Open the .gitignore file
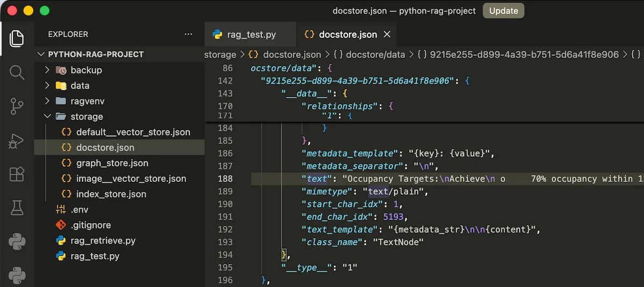 click(91, 225)
